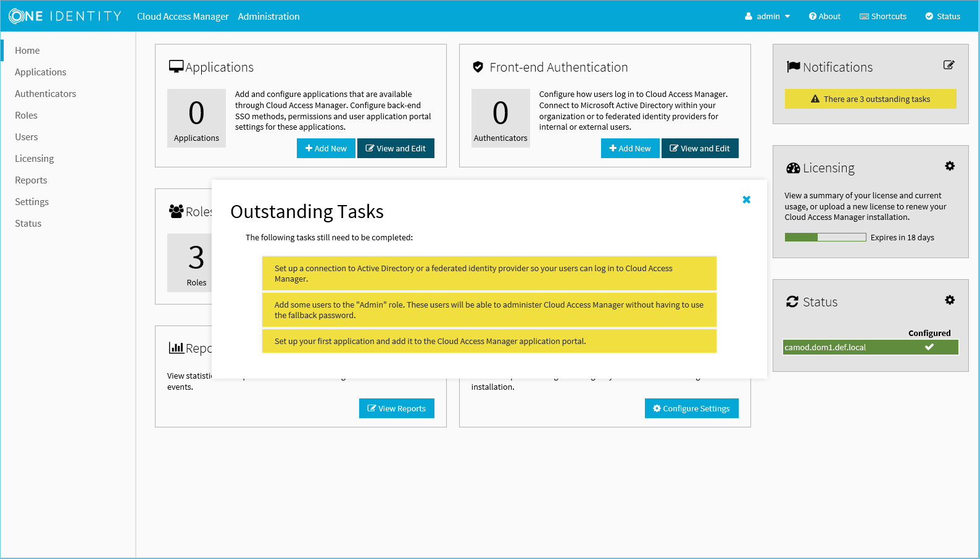Click the Applications count tile
This screenshot has height=559, width=980.
[196, 118]
